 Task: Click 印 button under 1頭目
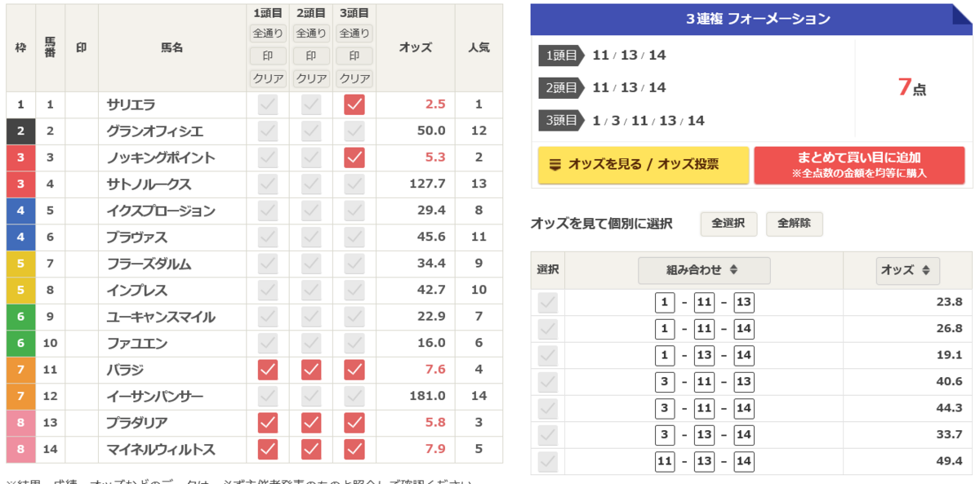pos(268,56)
